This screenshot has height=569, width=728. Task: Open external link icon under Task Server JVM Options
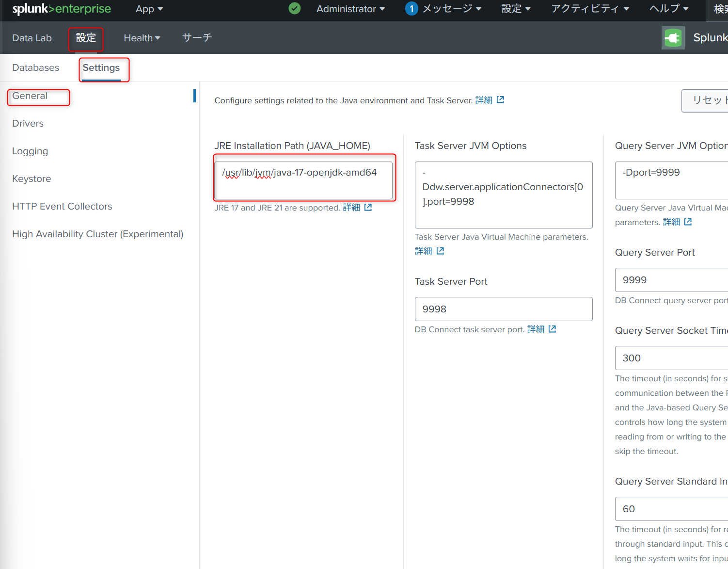tap(440, 251)
